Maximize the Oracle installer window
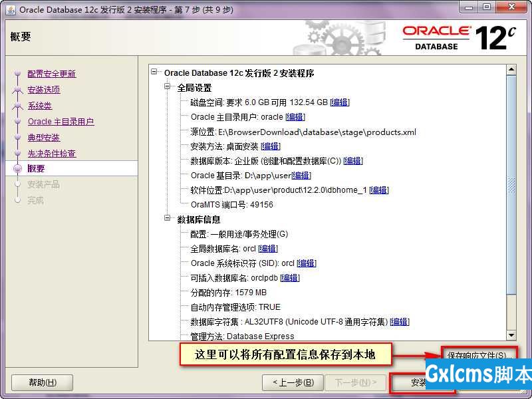 pos(487,7)
